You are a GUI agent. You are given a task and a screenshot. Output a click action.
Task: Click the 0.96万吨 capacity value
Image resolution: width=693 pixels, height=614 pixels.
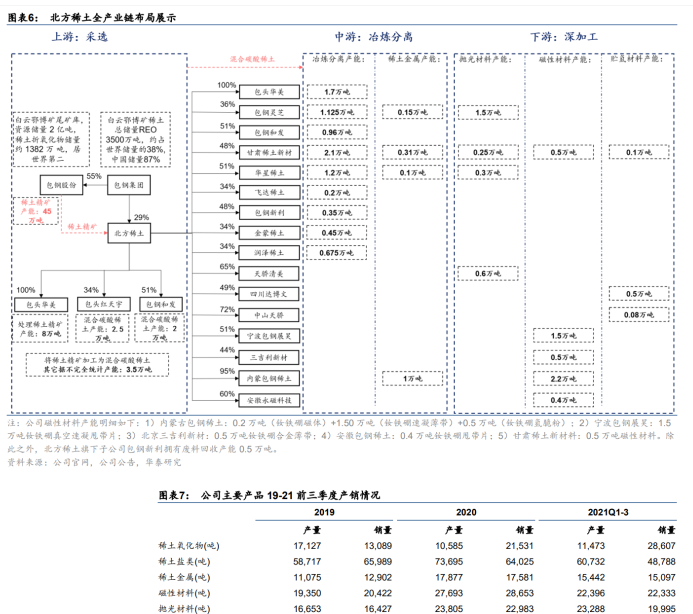(x=337, y=132)
